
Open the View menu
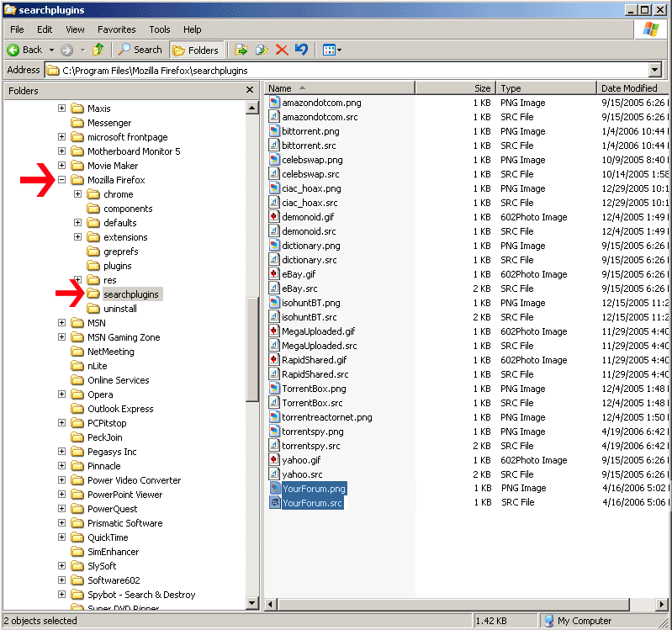point(75,29)
